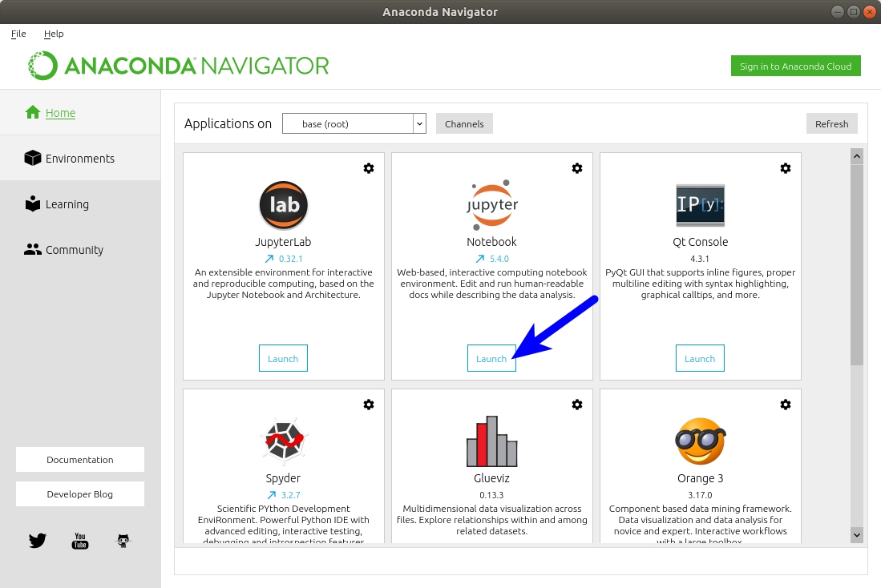Open the Help menu

[x=54, y=34]
